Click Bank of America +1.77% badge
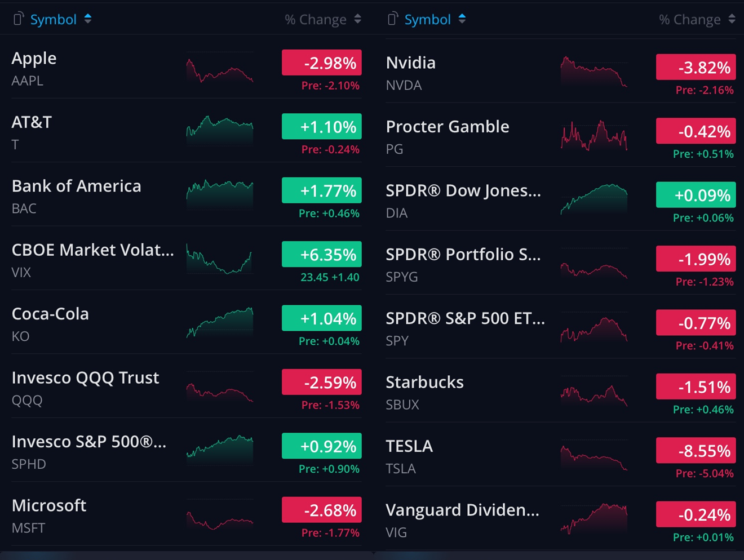This screenshot has width=744, height=560. pyautogui.click(x=322, y=190)
